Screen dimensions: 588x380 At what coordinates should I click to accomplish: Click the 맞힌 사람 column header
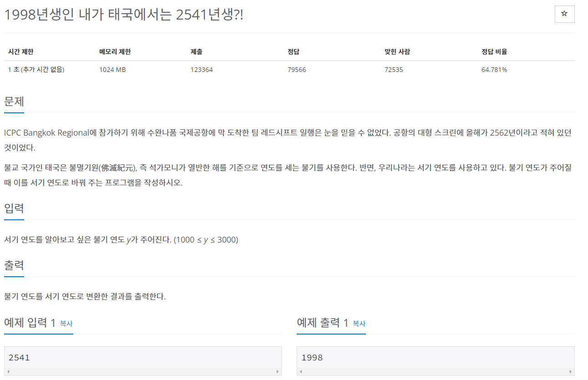click(397, 51)
